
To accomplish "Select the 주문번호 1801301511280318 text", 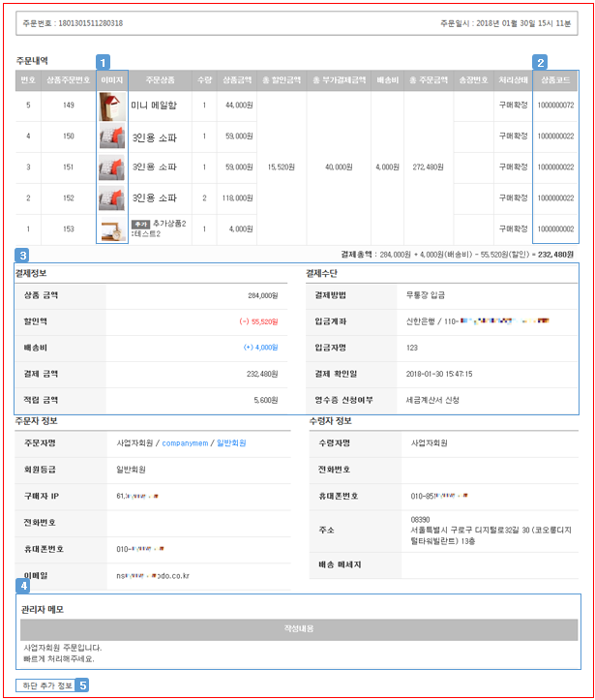I will (x=73, y=23).
